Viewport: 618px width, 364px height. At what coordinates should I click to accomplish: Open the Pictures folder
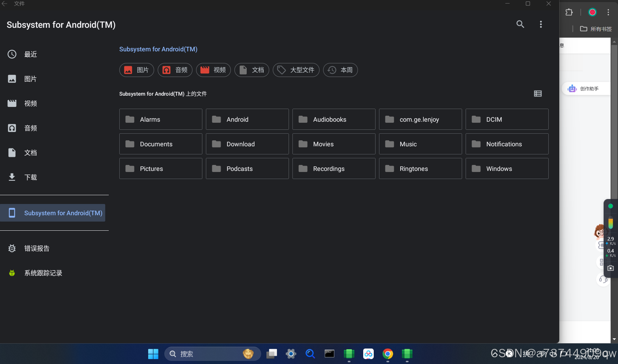click(x=161, y=168)
